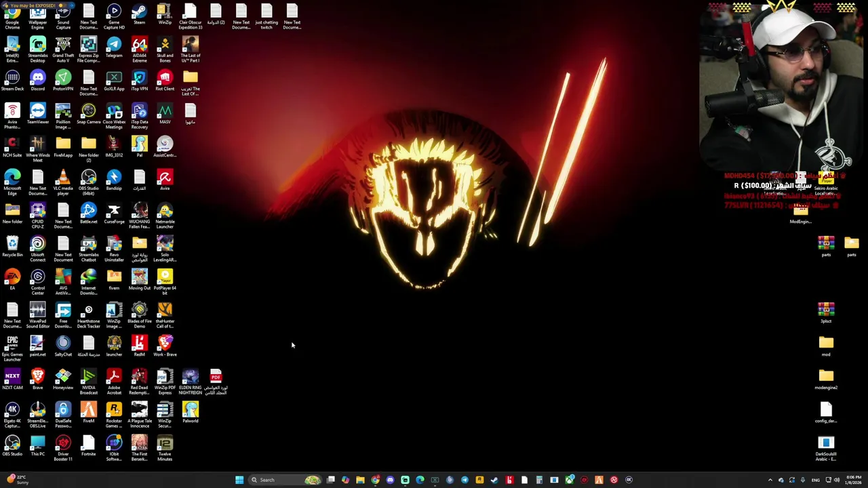This screenshot has height=488, width=868.
Task: Select the Epic Games Launcher icon
Action: (x=12, y=349)
